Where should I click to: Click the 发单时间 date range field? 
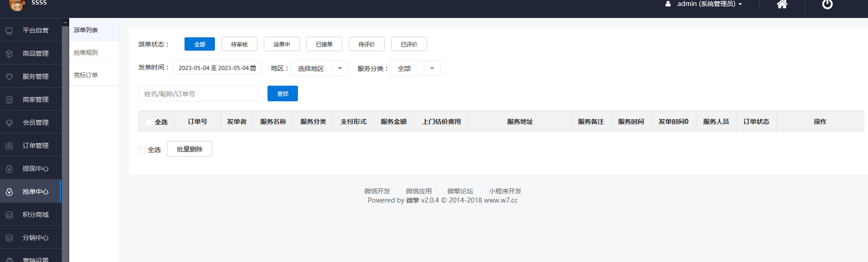click(217, 68)
